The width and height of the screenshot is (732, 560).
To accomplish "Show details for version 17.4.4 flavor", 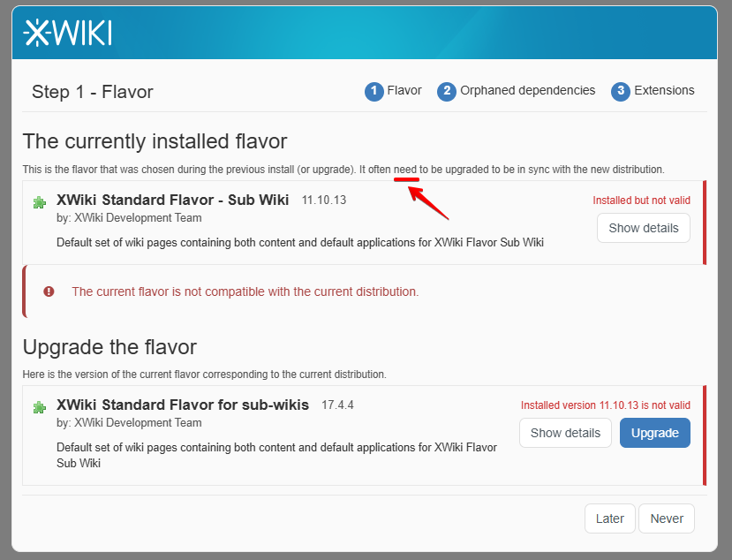I will pos(565,433).
